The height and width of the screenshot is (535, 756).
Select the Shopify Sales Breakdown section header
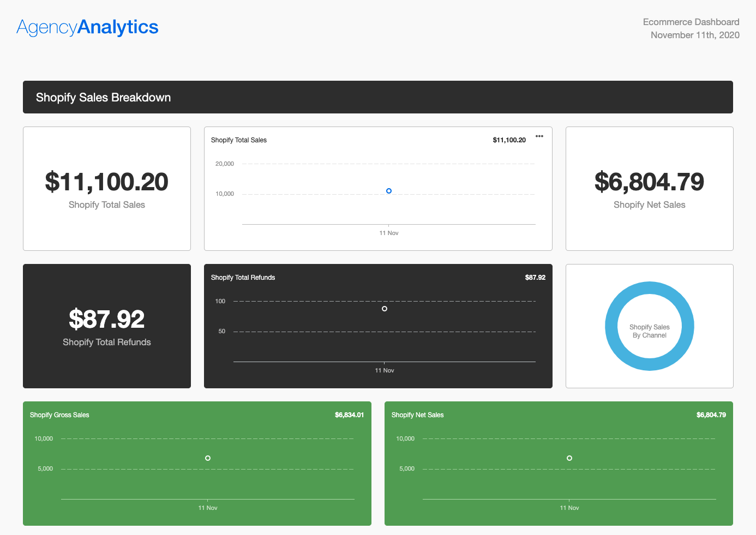378,97
